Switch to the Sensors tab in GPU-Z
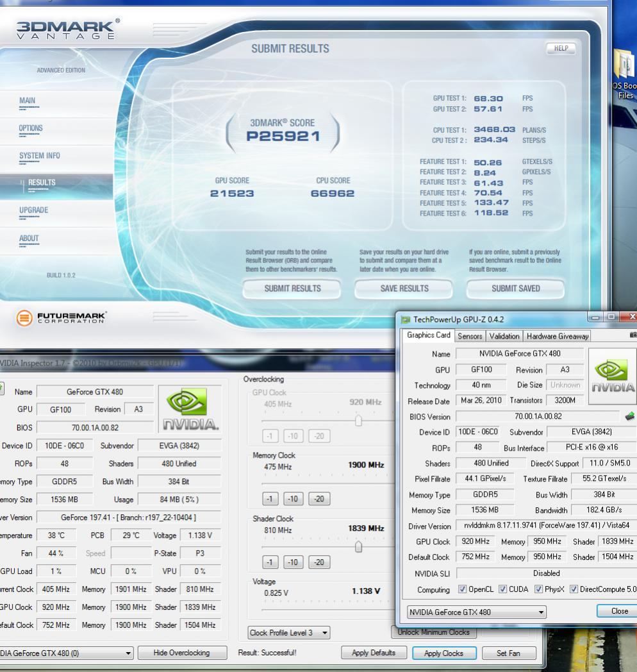637x672 pixels. tap(470, 337)
